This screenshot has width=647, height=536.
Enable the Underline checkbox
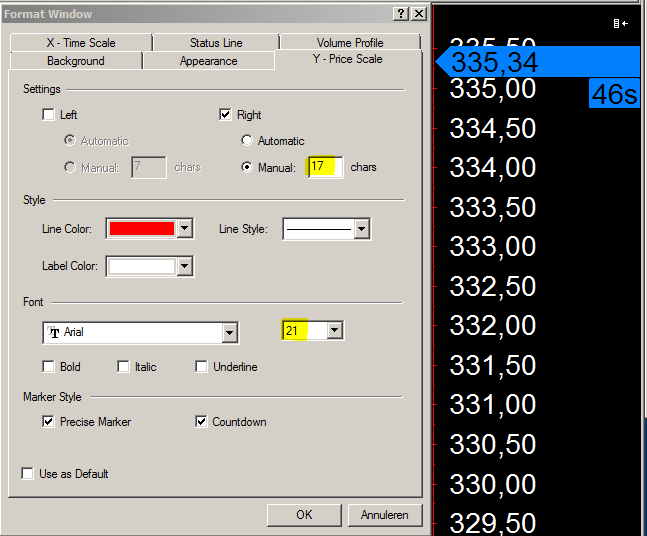tap(201, 366)
